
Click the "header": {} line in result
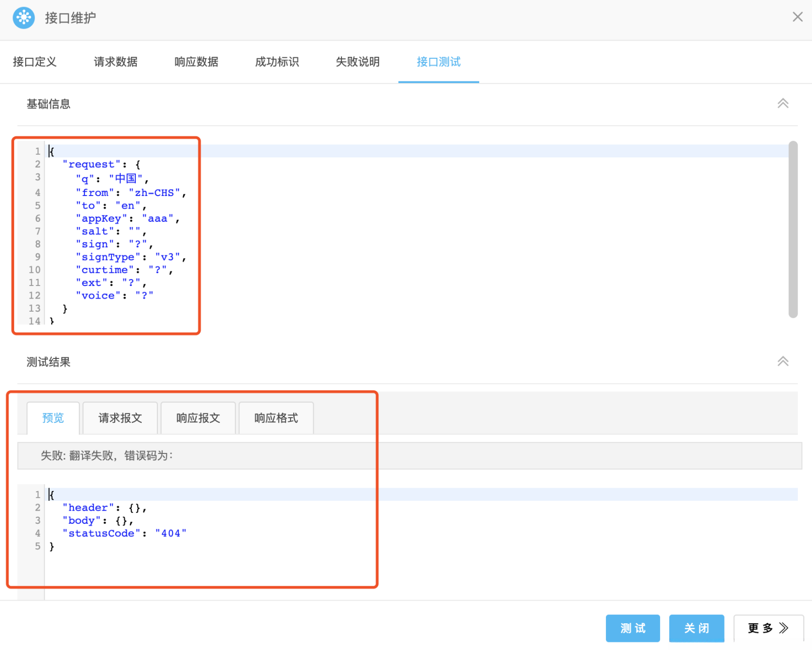click(105, 508)
